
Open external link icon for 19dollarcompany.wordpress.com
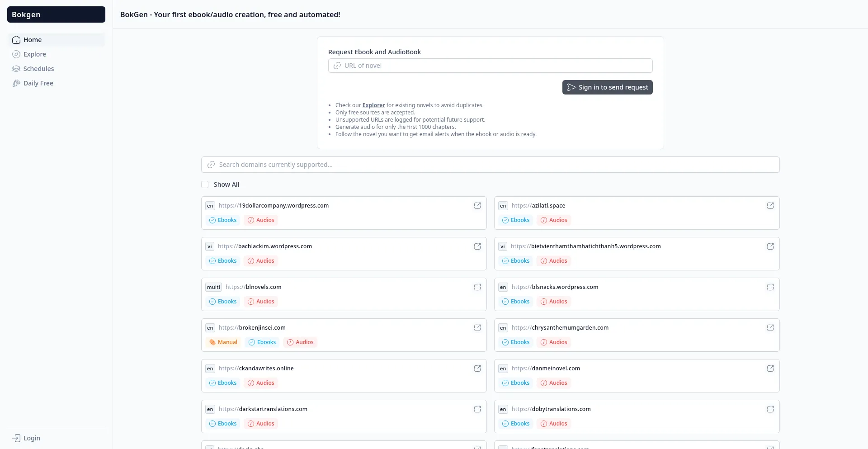477,206
